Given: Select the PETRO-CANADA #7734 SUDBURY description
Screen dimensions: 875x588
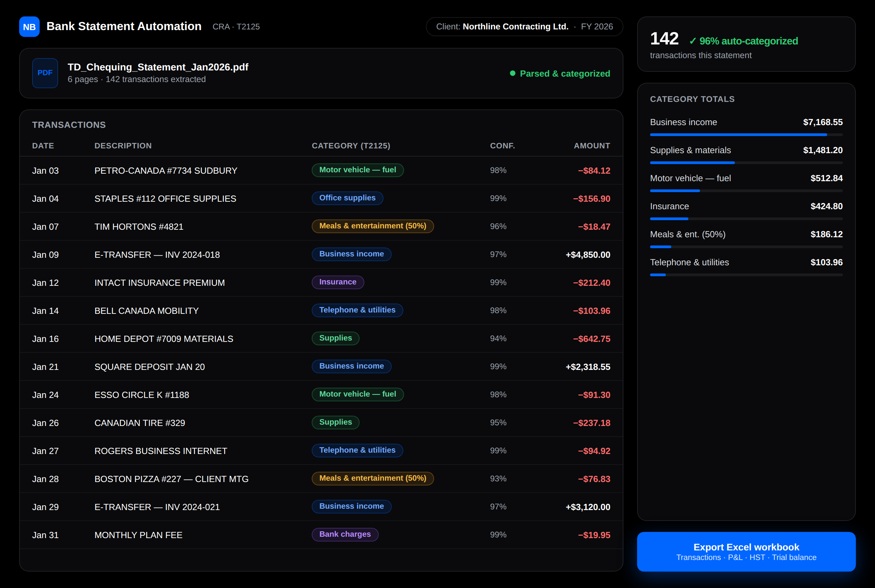Looking at the screenshot, I should pos(166,171).
